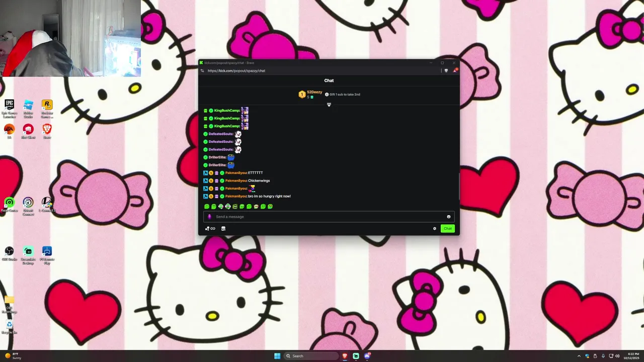Click the Chickenwings chat message text
The image size is (644, 362).
(x=259, y=181)
